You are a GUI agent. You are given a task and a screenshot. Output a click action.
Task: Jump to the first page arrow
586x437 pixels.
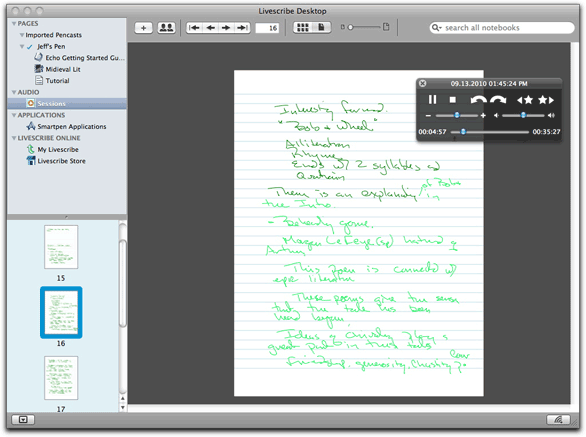pos(194,28)
